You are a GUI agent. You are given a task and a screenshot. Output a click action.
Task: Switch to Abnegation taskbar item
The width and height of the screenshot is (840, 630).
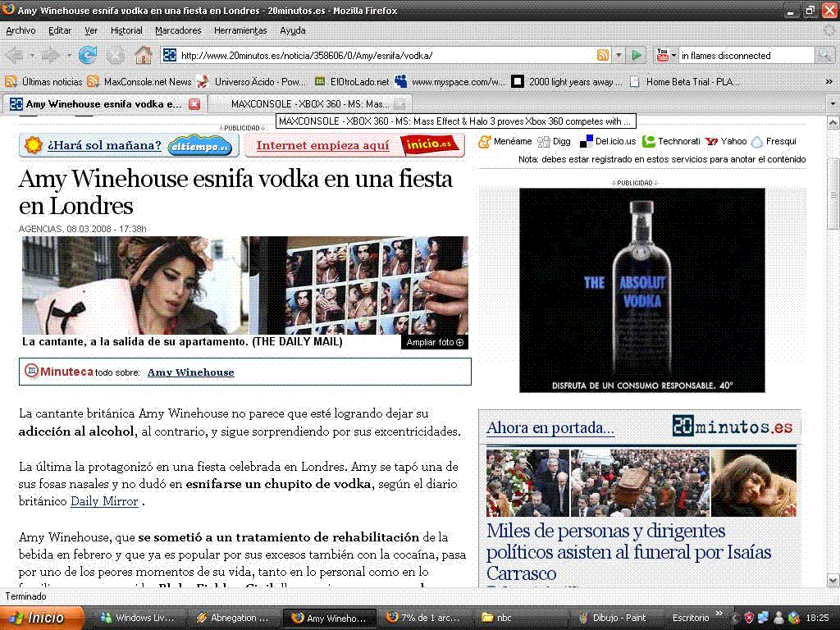point(234,618)
